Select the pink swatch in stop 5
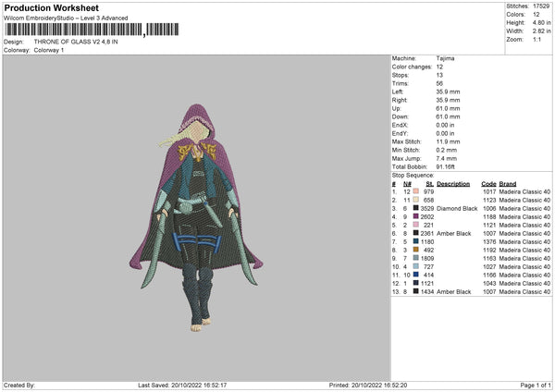Image resolution: width=555 pixels, height=392 pixels. point(416,225)
